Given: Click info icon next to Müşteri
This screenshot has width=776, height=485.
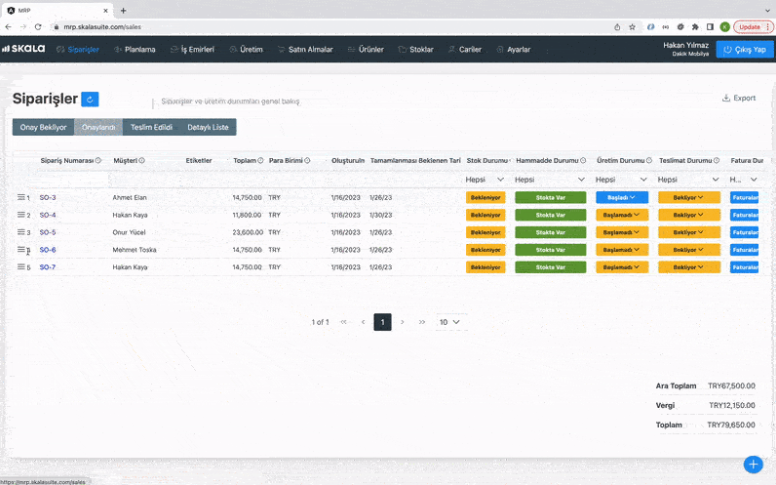Looking at the screenshot, I should 142,160.
